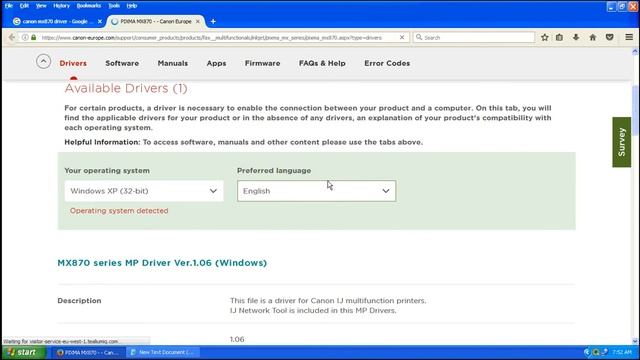Screen dimensions: 640x360
Task: Click the 'Description' row label
Action: pos(79,300)
